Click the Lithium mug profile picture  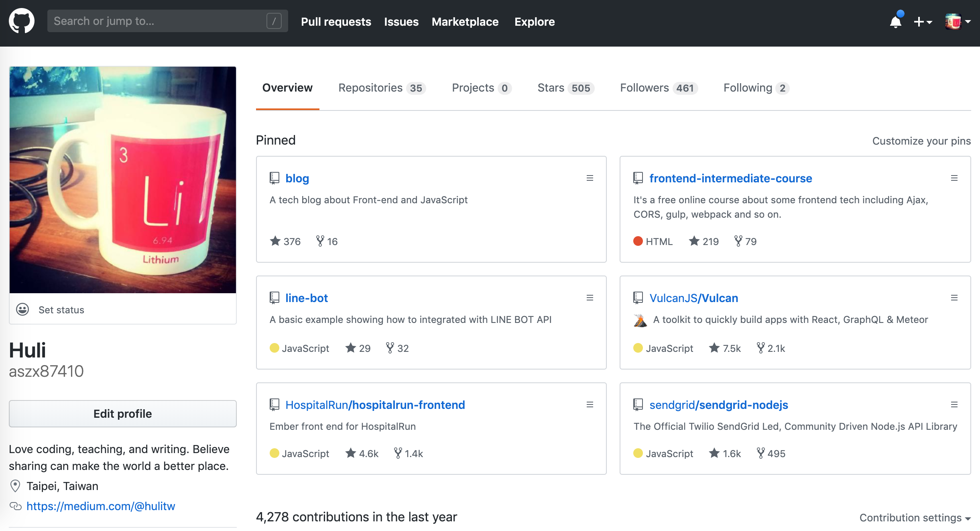click(x=123, y=180)
